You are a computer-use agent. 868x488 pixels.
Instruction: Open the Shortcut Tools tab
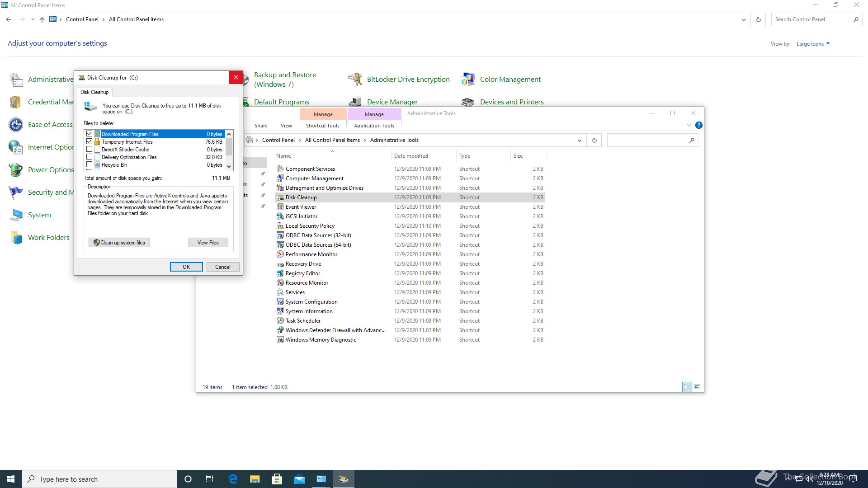(323, 126)
